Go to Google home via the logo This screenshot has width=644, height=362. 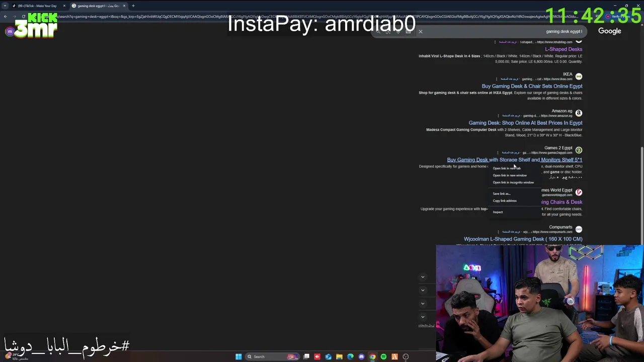(x=610, y=31)
